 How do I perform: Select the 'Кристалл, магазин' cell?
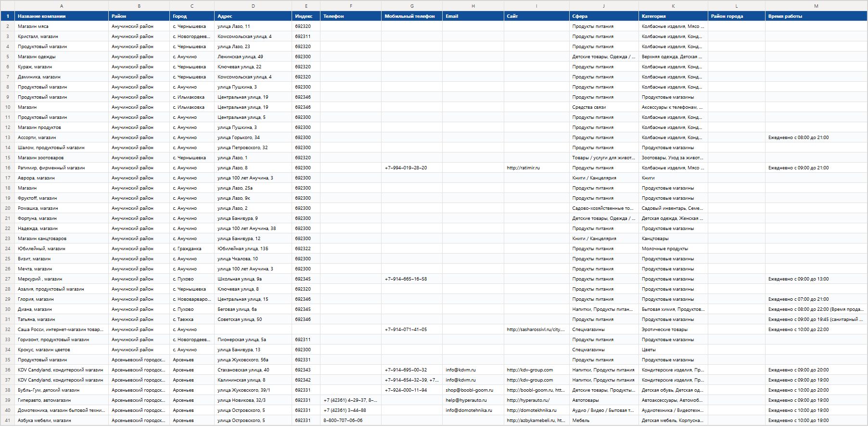pyautogui.click(x=62, y=37)
